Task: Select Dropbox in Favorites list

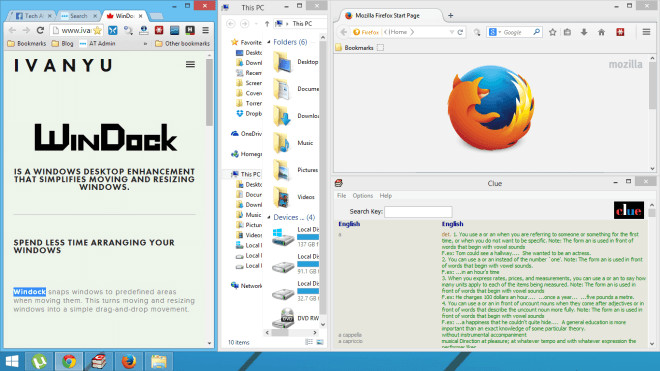Action: pyautogui.click(x=249, y=113)
